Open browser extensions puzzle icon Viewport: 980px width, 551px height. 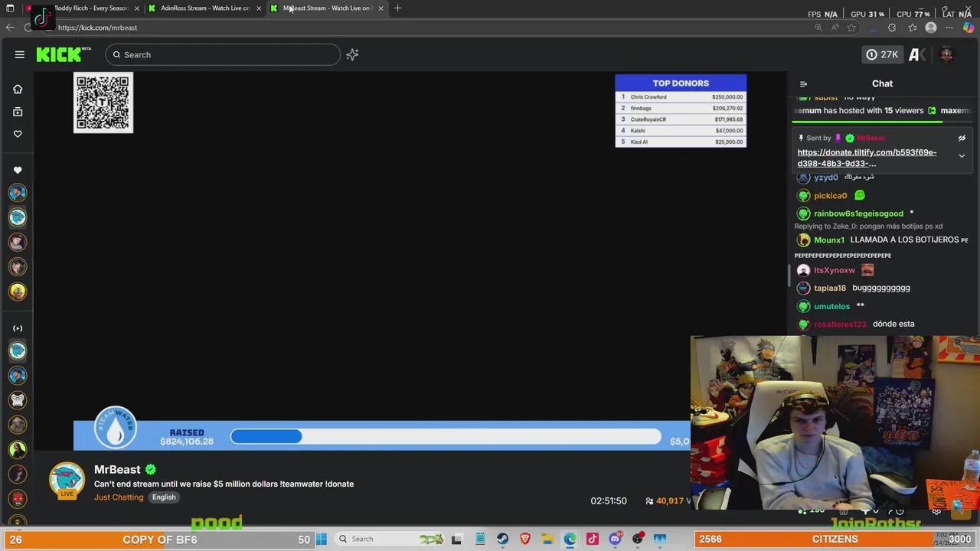[x=892, y=28]
